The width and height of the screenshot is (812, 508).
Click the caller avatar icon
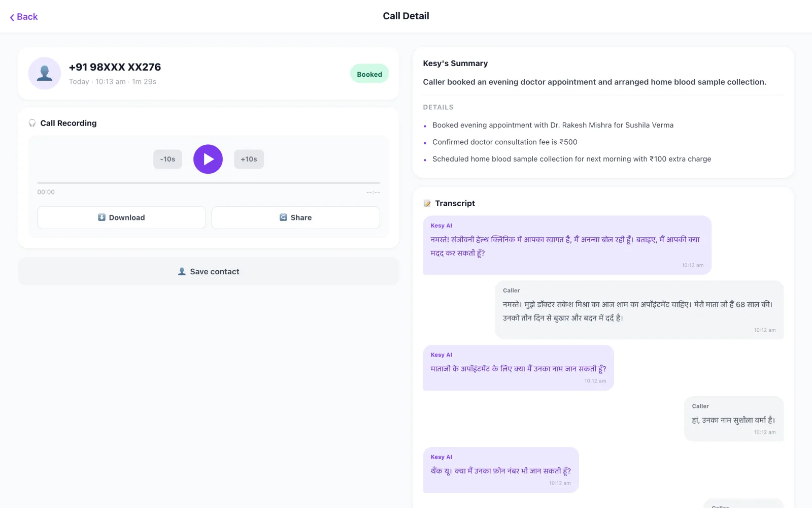click(x=45, y=73)
